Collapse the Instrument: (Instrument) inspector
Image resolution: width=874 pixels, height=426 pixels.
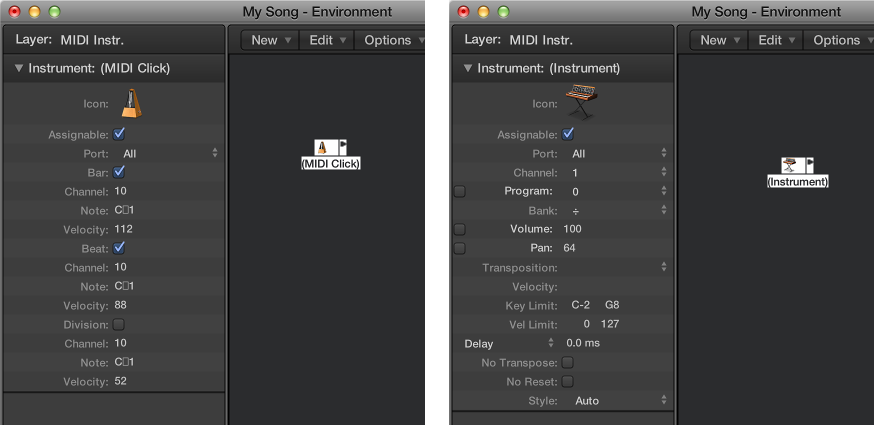[468, 69]
